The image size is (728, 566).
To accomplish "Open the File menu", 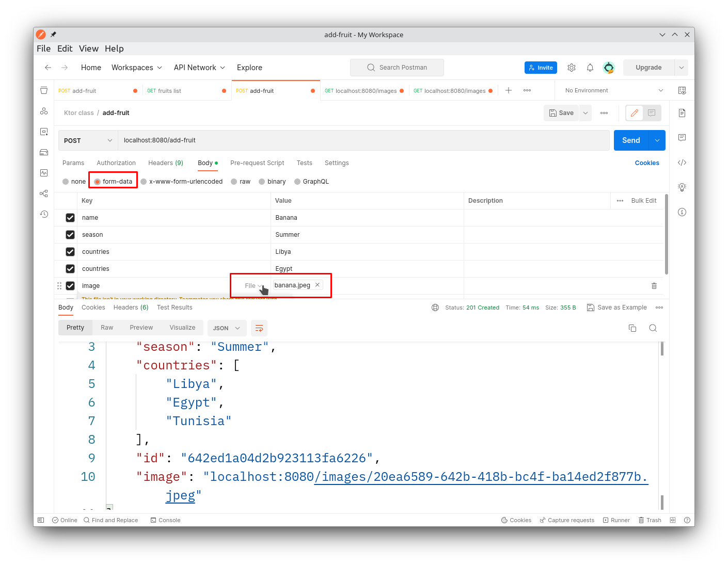I will click(44, 48).
